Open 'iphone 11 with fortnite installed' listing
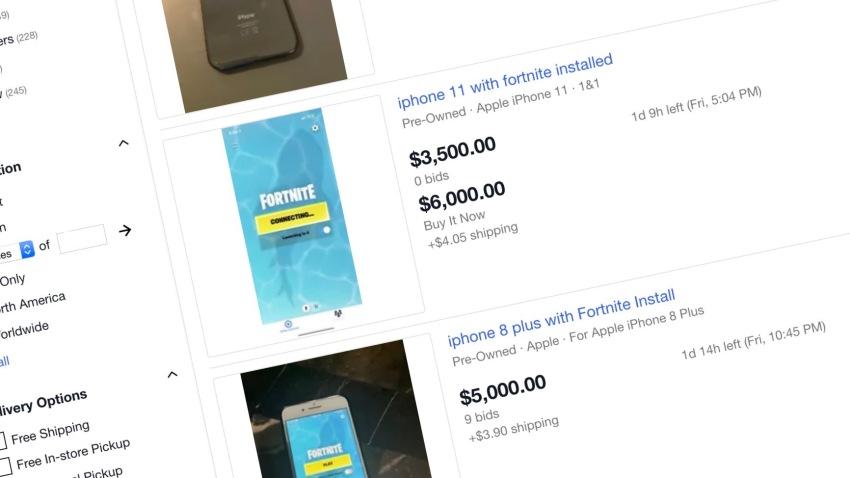The height and width of the screenshot is (478, 850). 505,80
